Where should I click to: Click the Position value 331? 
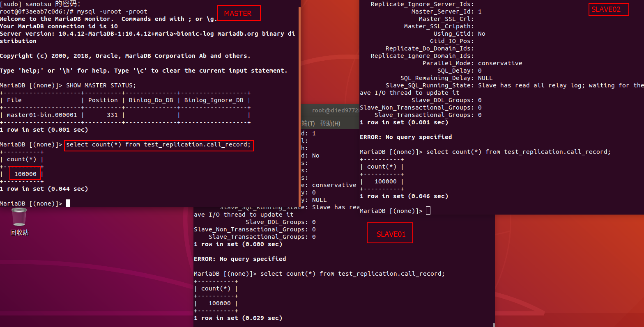click(x=112, y=115)
